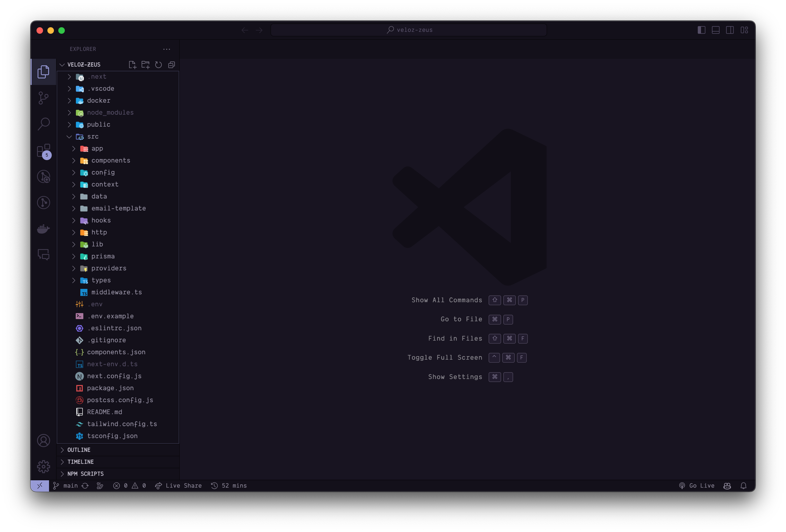Open explorer Views and More Actions menu
786x532 pixels.
pos(167,49)
